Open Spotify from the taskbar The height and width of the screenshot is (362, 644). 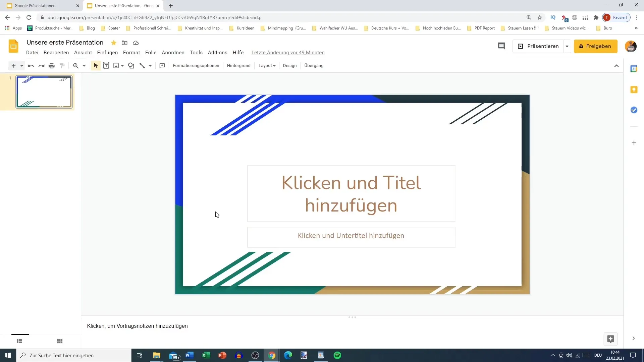tap(337, 355)
